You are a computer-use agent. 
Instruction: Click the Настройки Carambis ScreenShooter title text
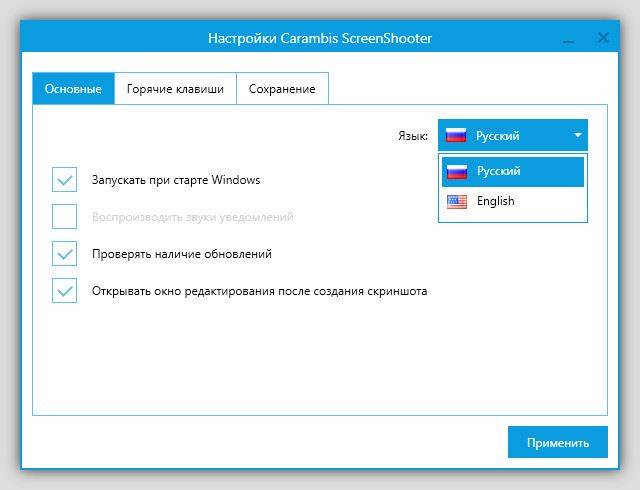[x=320, y=38]
